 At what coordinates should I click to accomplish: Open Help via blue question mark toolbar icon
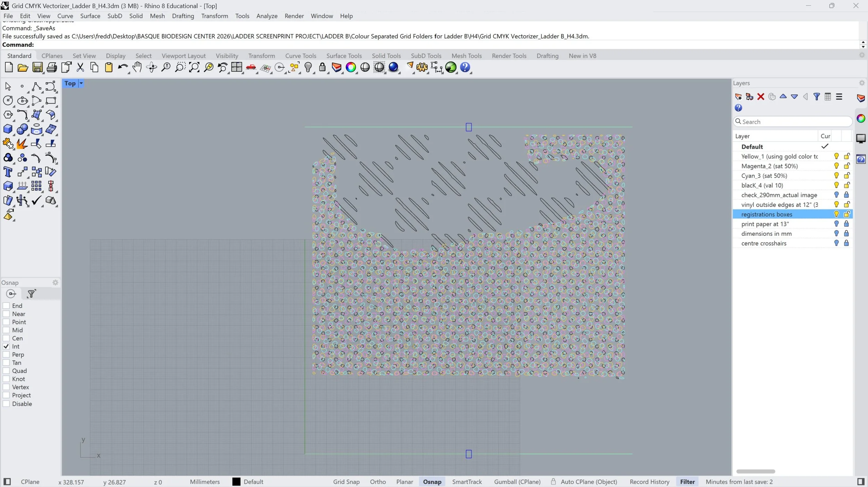click(x=465, y=67)
